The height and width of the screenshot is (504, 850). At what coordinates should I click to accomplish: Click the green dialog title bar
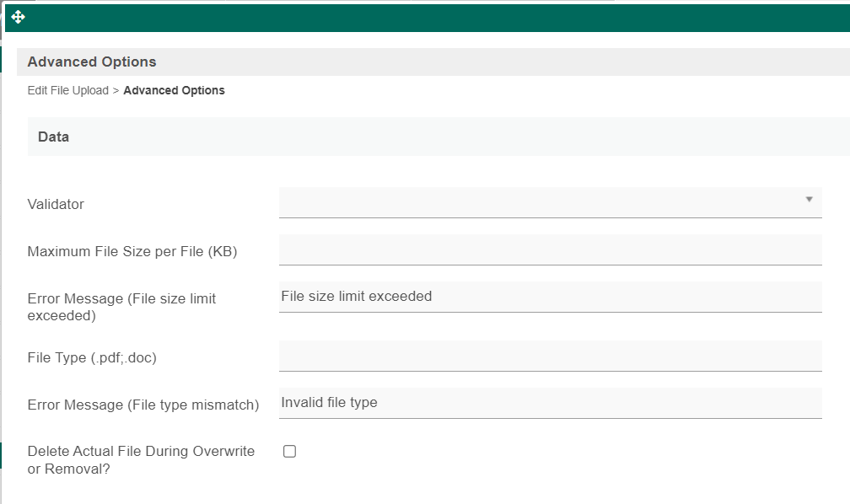422,17
